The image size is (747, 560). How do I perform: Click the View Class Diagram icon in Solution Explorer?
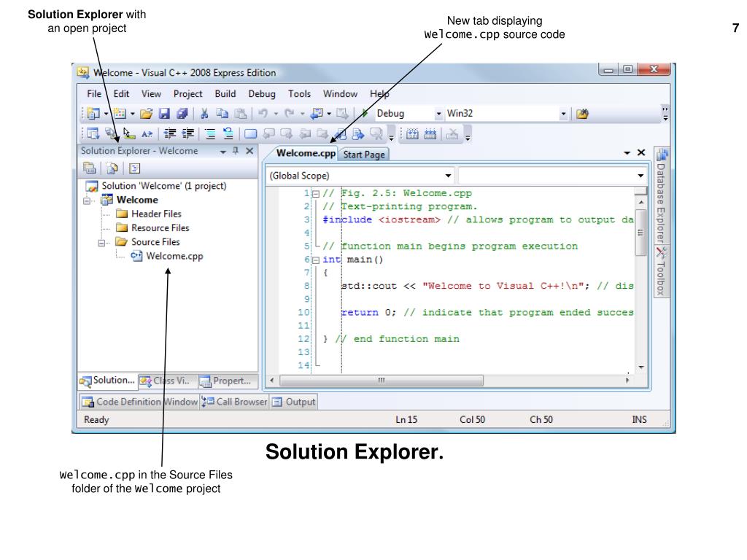coord(135,168)
